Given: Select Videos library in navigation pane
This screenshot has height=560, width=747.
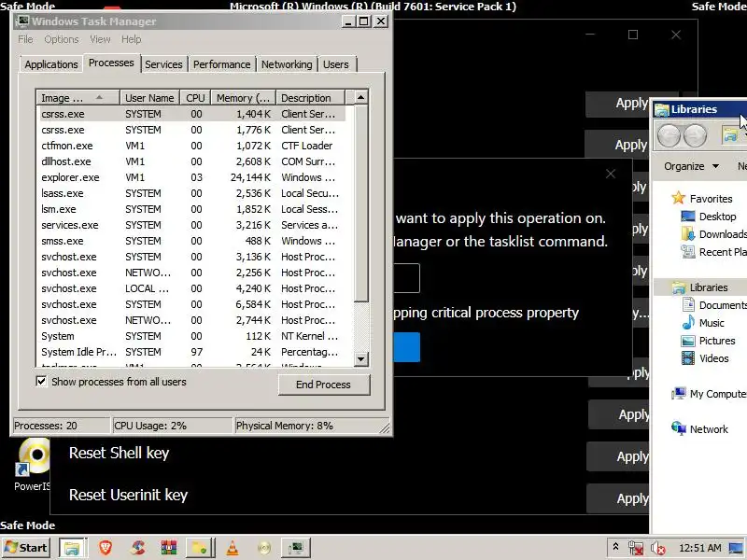Looking at the screenshot, I should tap(705, 358).
